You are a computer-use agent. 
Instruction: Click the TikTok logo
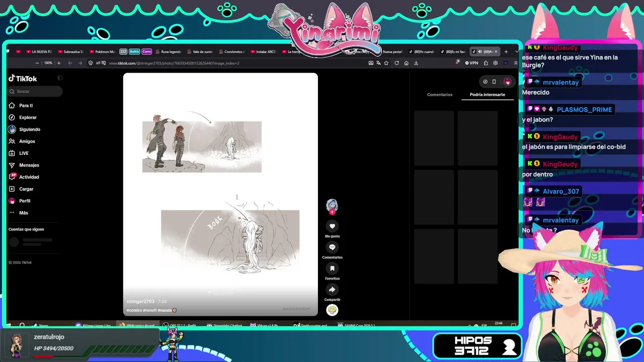23,78
